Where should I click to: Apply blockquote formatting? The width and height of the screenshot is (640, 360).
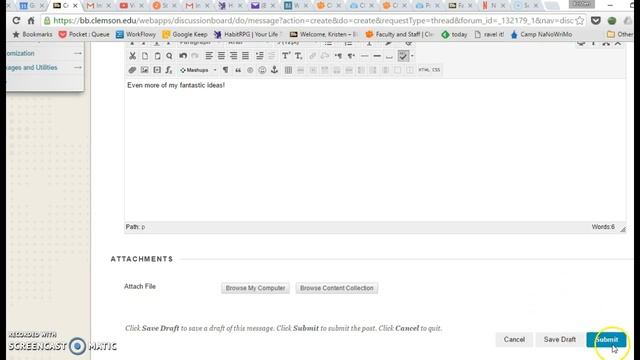click(x=238, y=70)
